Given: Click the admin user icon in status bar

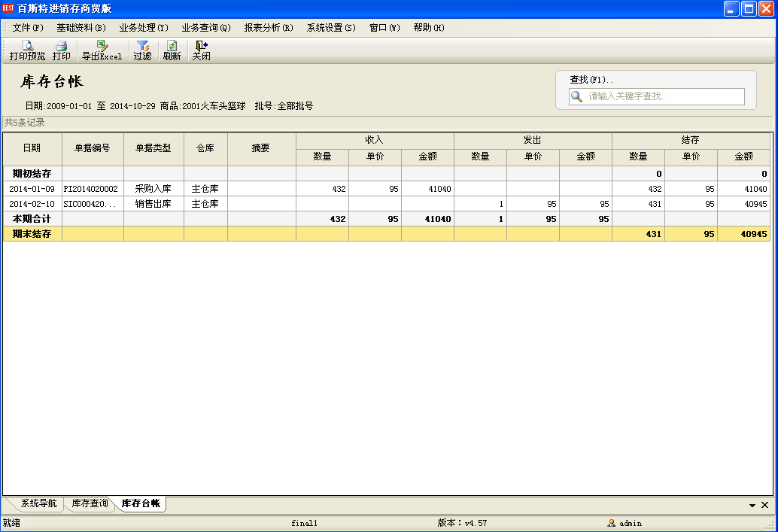Looking at the screenshot, I should pyautogui.click(x=612, y=523).
